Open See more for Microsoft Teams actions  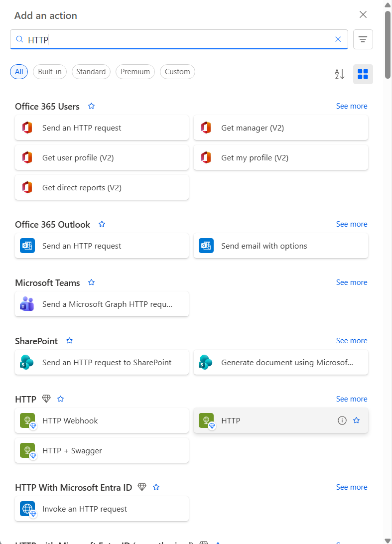352,282
